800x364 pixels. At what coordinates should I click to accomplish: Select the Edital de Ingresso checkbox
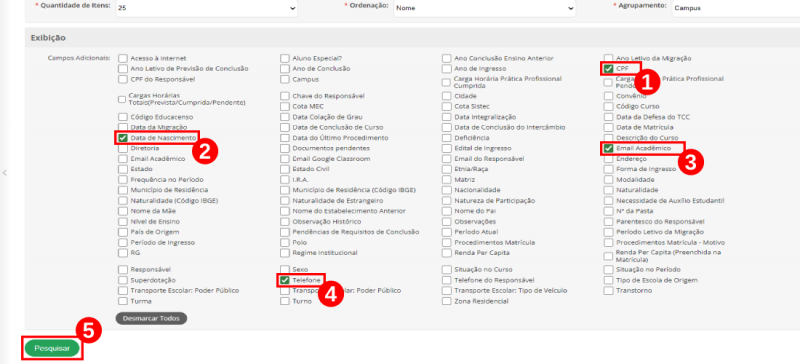[x=446, y=148]
